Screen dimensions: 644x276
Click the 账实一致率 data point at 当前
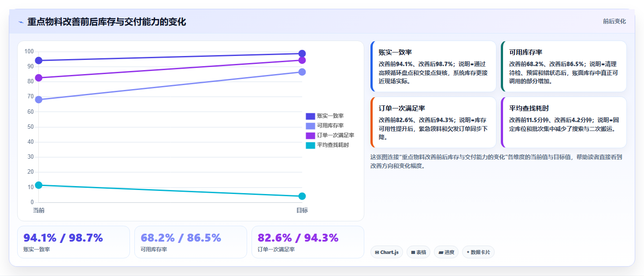pos(39,60)
